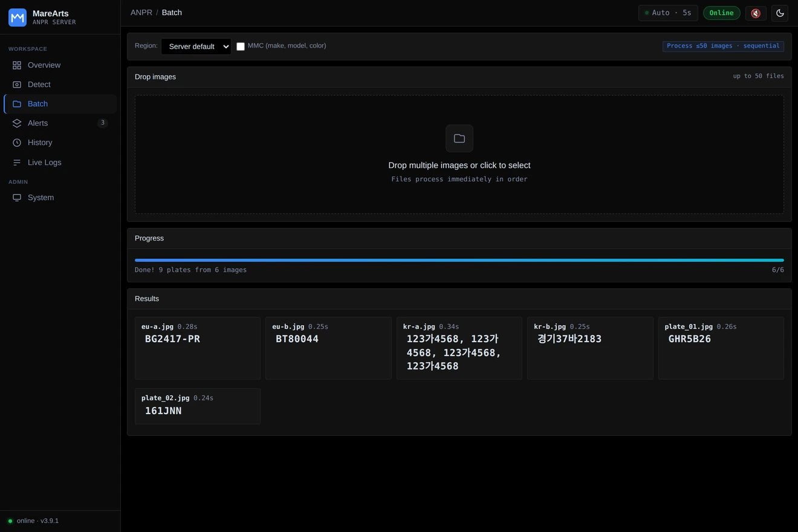Select the eu-a.jpg result card
This screenshot has height=532, width=798.
[x=198, y=348]
